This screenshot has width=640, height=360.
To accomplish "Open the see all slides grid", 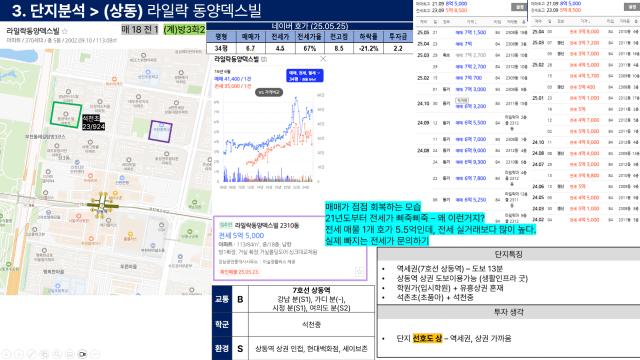I will 44,354.
